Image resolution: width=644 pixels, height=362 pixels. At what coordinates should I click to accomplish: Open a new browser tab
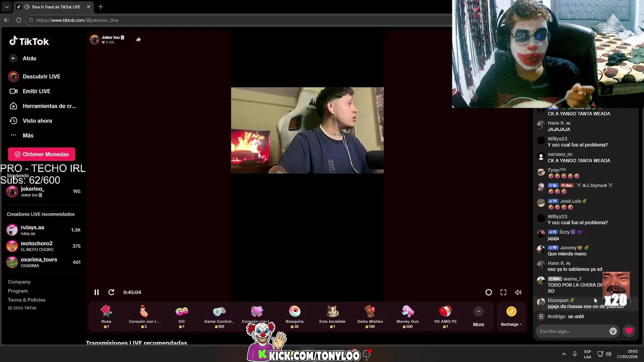tap(101, 7)
